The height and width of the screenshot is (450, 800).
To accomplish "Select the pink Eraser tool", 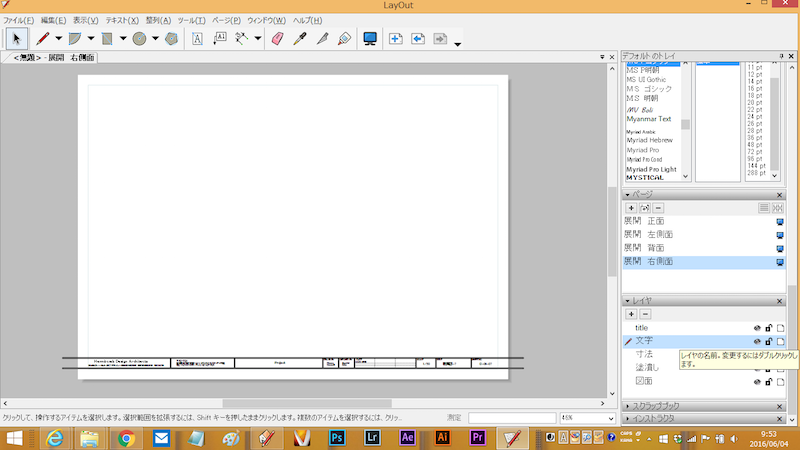I will coord(278,39).
